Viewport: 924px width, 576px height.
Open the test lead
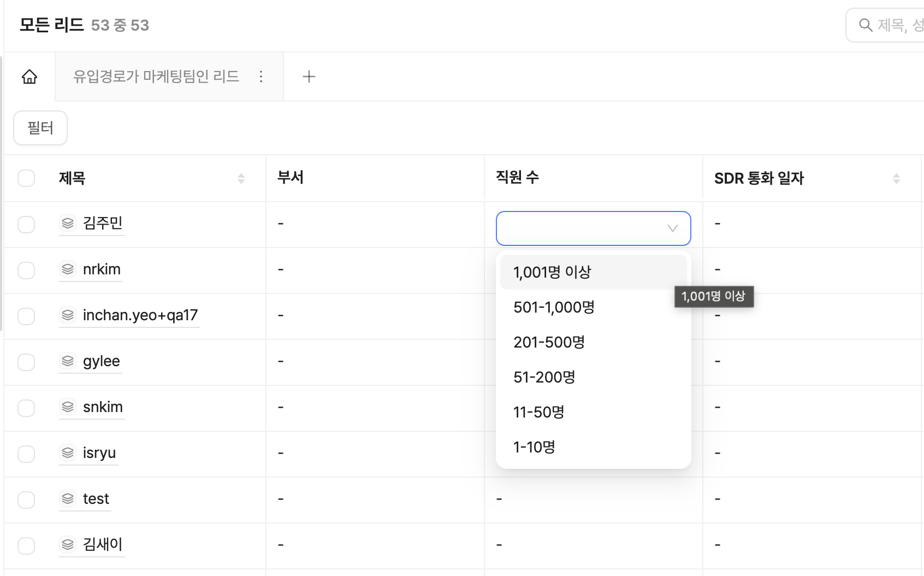tap(96, 499)
